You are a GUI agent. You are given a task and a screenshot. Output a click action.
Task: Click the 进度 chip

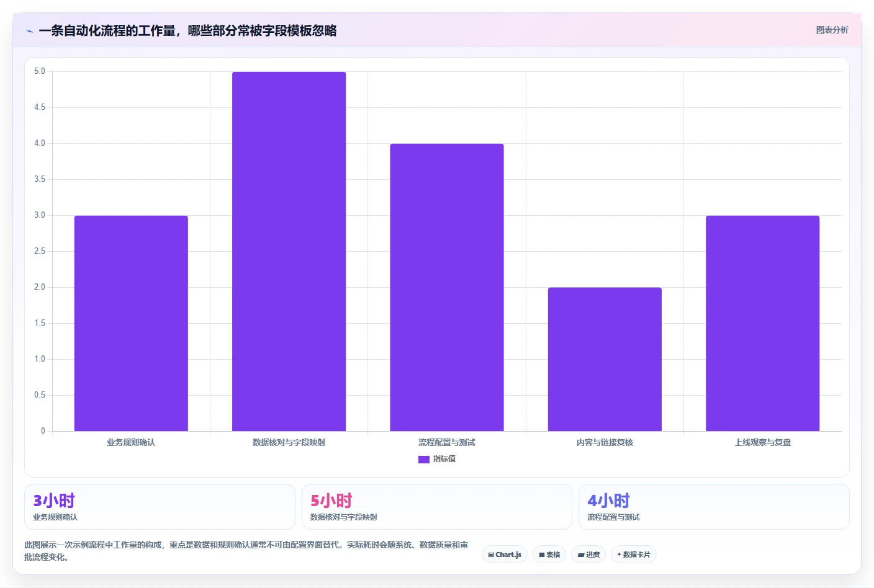(x=588, y=555)
